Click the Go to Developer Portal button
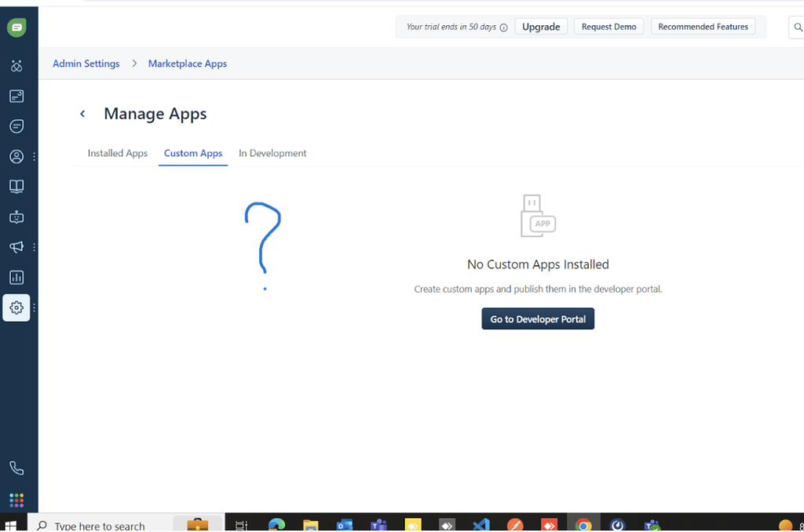 [538, 319]
